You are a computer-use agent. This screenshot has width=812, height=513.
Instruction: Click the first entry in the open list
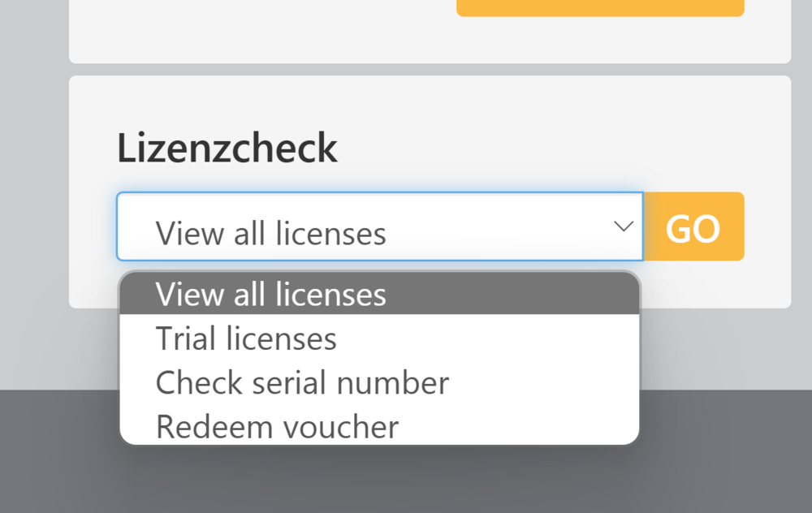pos(271,294)
